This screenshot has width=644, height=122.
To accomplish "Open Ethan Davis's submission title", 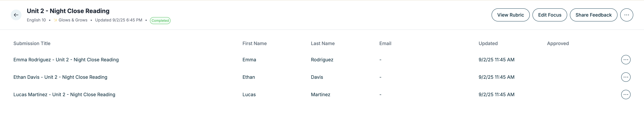I will 60,77.
